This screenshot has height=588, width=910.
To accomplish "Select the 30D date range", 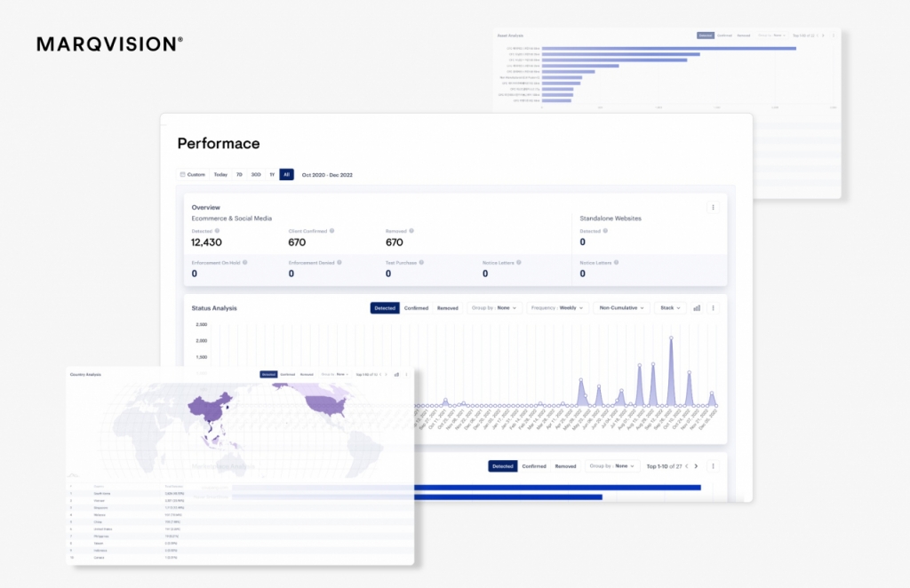I will point(256,175).
